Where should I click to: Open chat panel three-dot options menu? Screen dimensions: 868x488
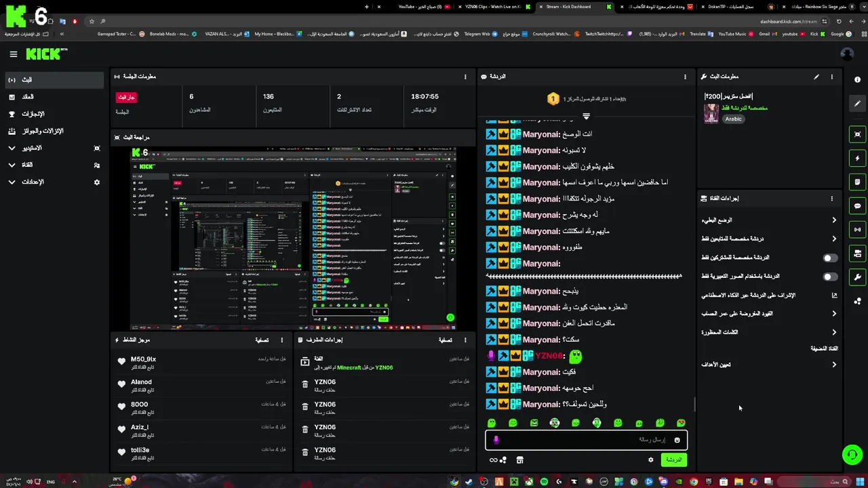click(x=685, y=77)
